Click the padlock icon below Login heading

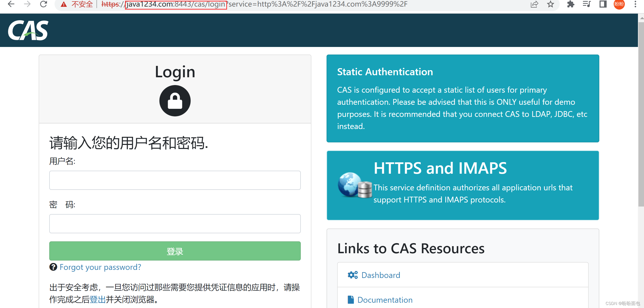pyautogui.click(x=175, y=100)
